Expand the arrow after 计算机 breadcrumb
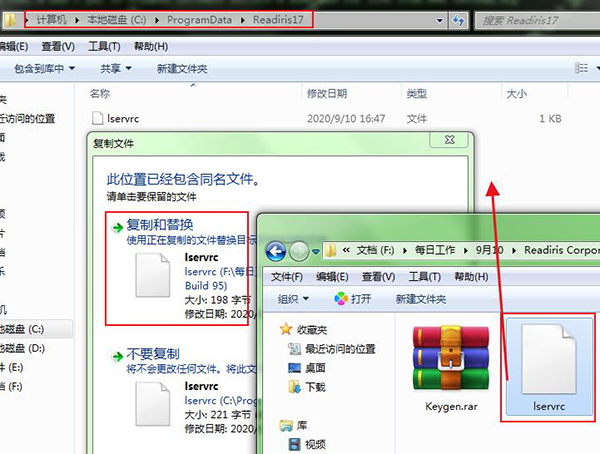Image resolution: width=600 pixels, height=454 pixels. pyautogui.click(x=77, y=20)
